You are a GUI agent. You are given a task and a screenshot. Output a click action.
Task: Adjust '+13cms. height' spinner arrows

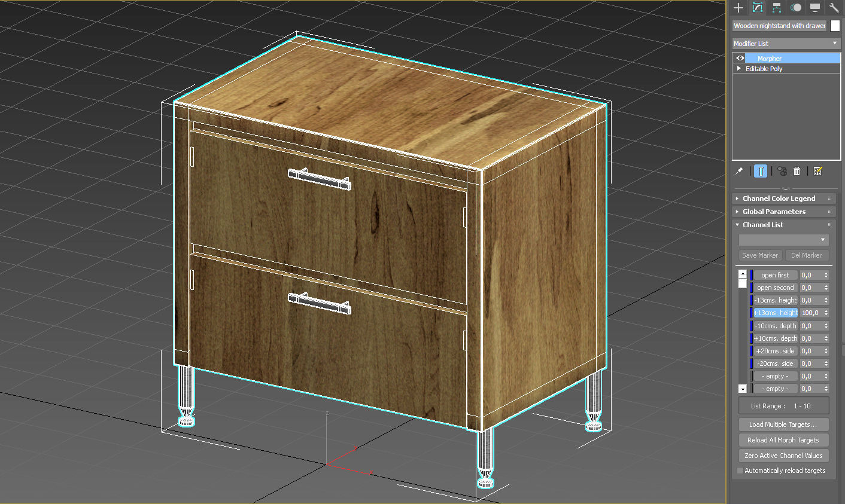coord(826,313)
